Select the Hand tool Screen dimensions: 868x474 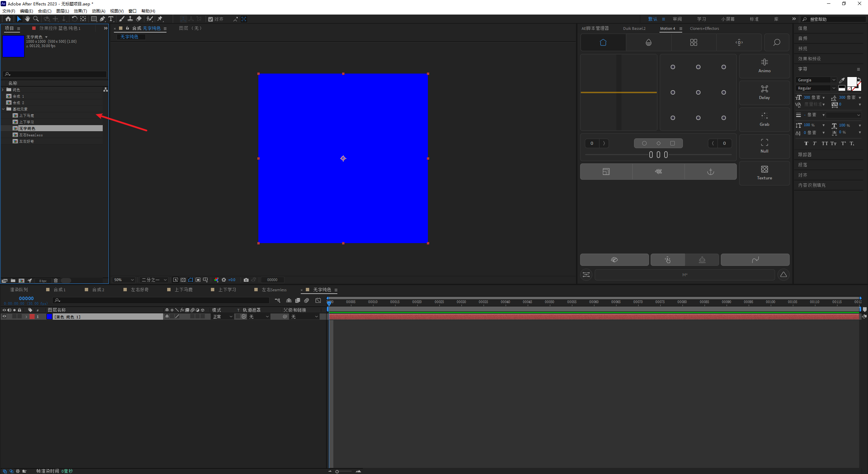27,19
